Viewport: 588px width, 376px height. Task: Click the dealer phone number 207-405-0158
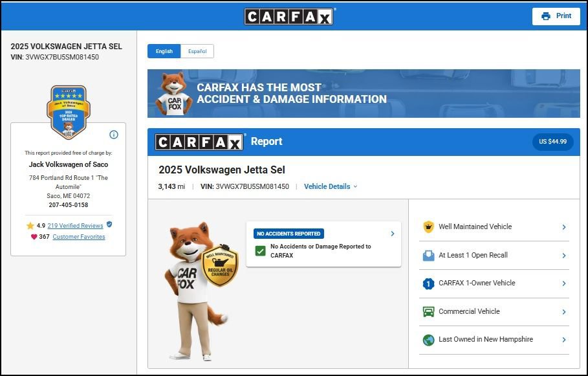click(69, 205)
